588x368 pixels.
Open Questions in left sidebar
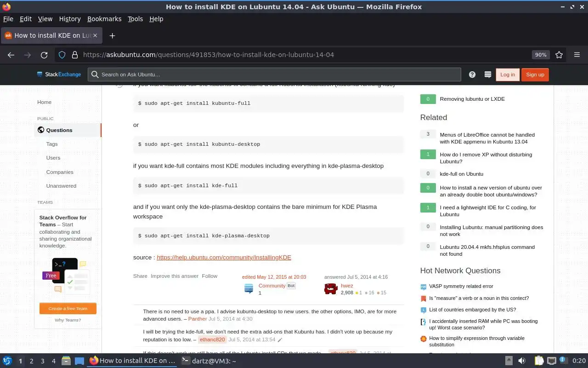(68, 130)
